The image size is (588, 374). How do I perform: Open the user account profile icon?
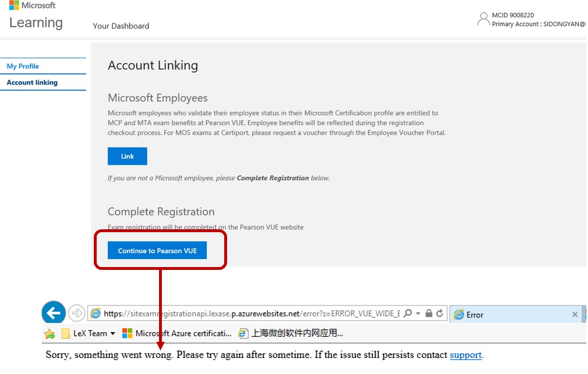(483, 19)
